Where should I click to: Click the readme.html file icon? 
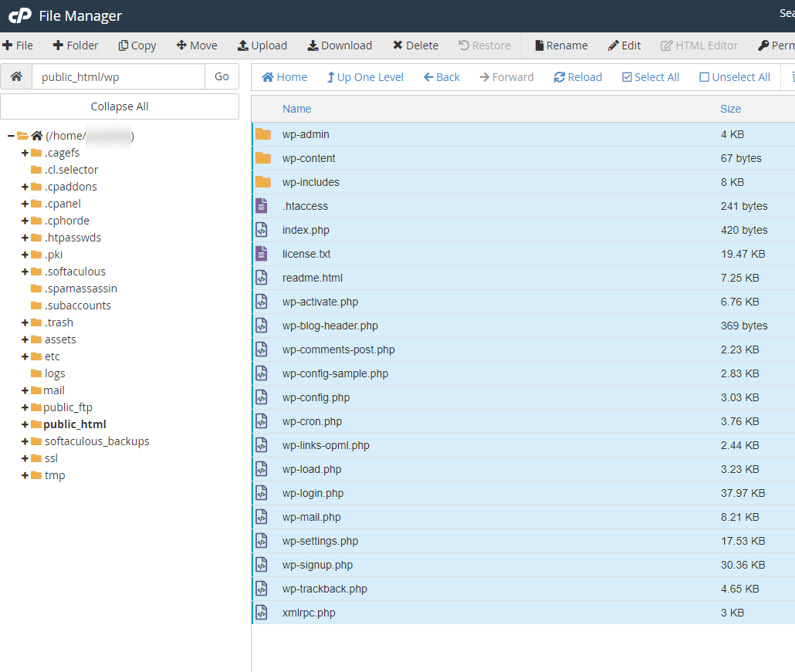coord(262,278)
